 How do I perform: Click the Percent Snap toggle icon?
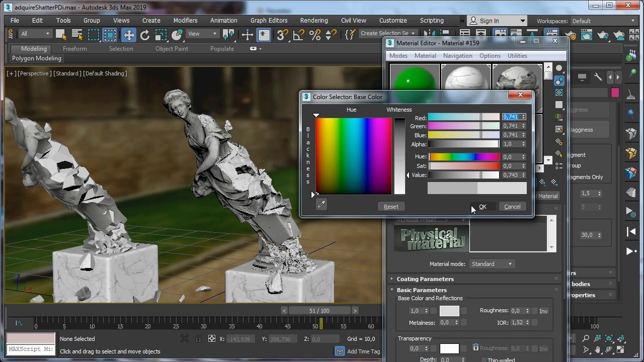tap(315, 35)
